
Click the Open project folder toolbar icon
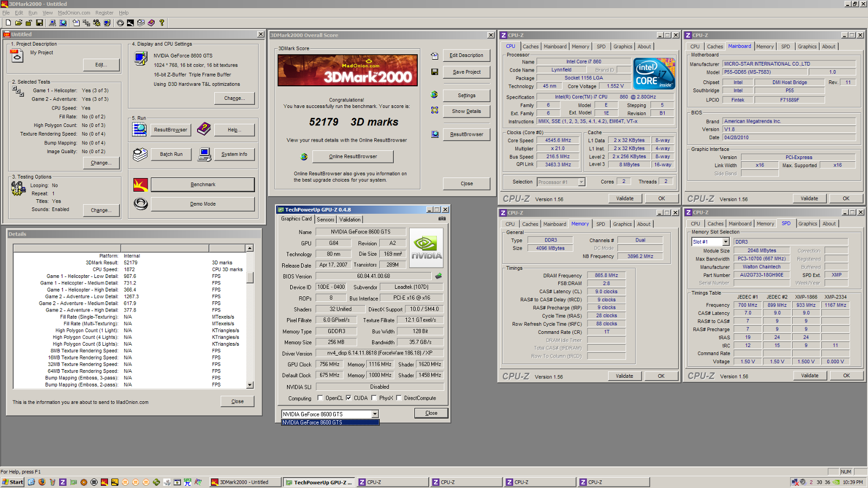pos(18,23)
